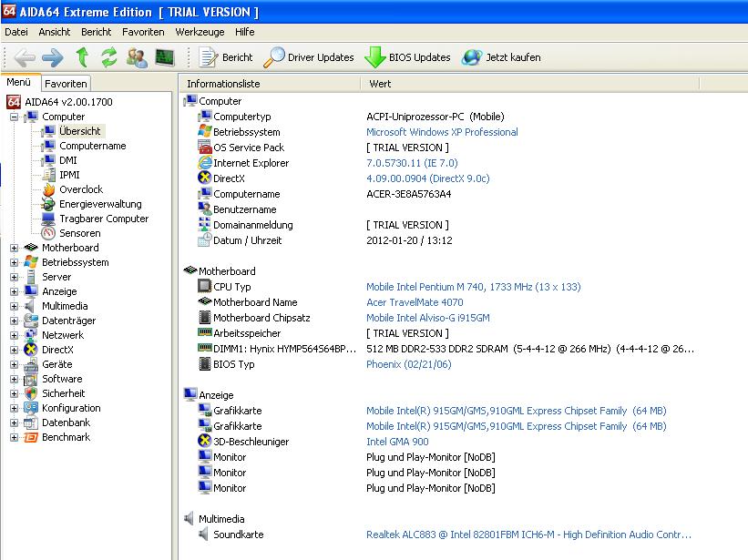The image size is (748, 560).
Task: Select IPMI in the tree
Action: click(69, 175)
